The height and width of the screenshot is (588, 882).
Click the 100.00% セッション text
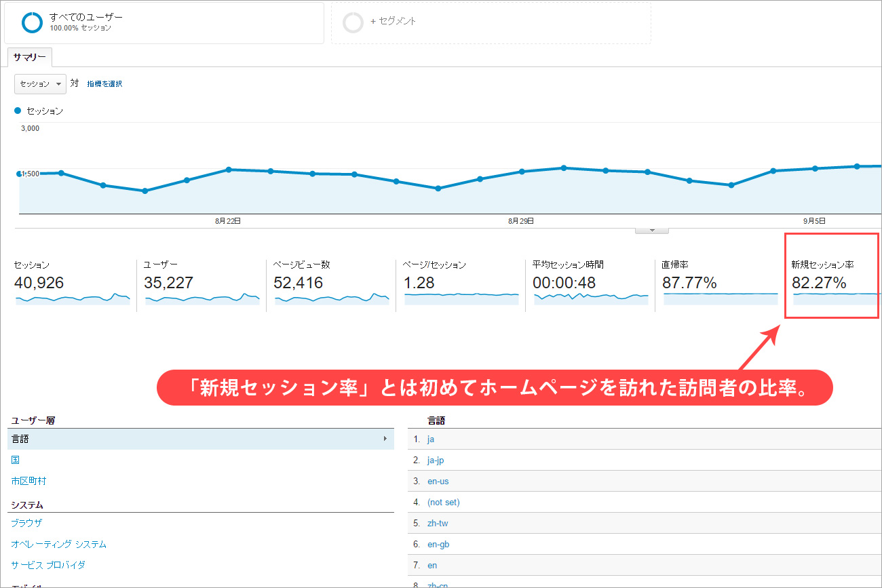point(80,28)
